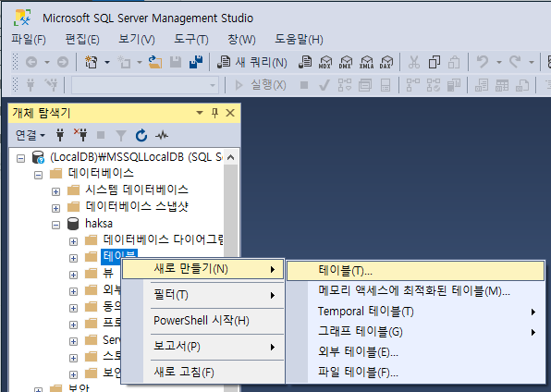Choose 외부 테이블(E)... option
This screenshot has height=392, width=551.
(416, 352)
